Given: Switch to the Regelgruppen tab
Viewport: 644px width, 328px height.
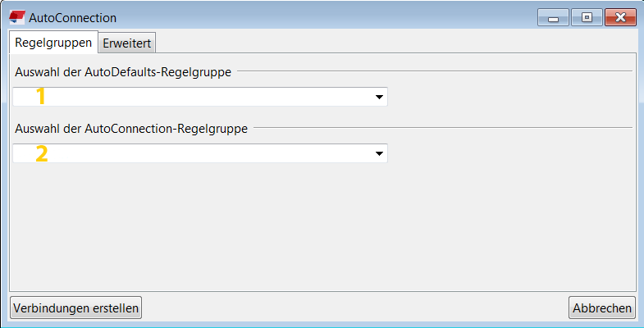Looking at the screenshot, I should click(53, 43).
